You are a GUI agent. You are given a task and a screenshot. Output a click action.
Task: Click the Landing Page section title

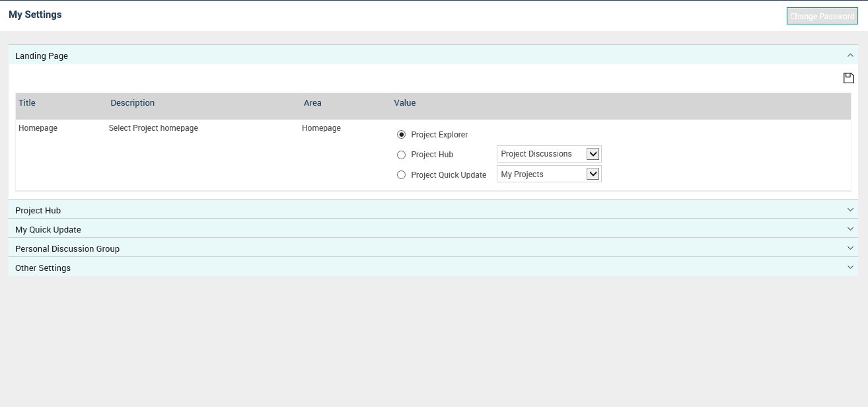[x=42, y=56]
